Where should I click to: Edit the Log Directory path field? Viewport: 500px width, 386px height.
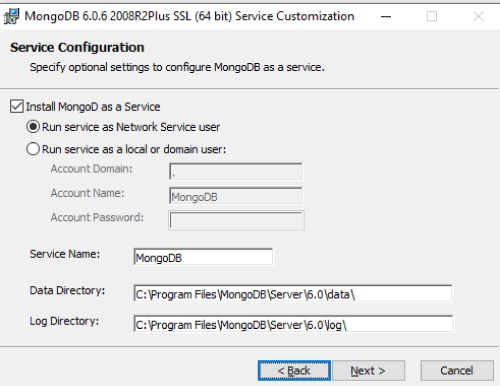293,324
